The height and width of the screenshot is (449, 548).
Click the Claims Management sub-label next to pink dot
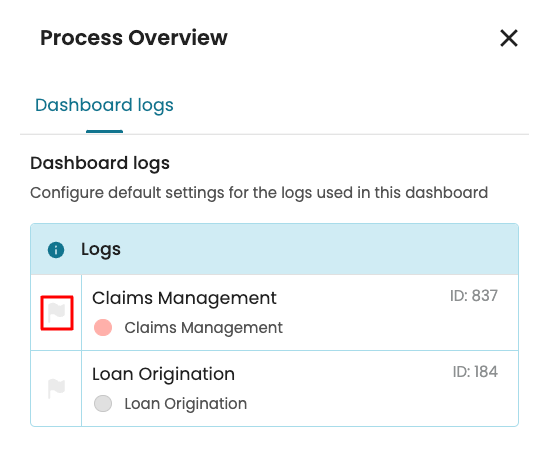203,328
